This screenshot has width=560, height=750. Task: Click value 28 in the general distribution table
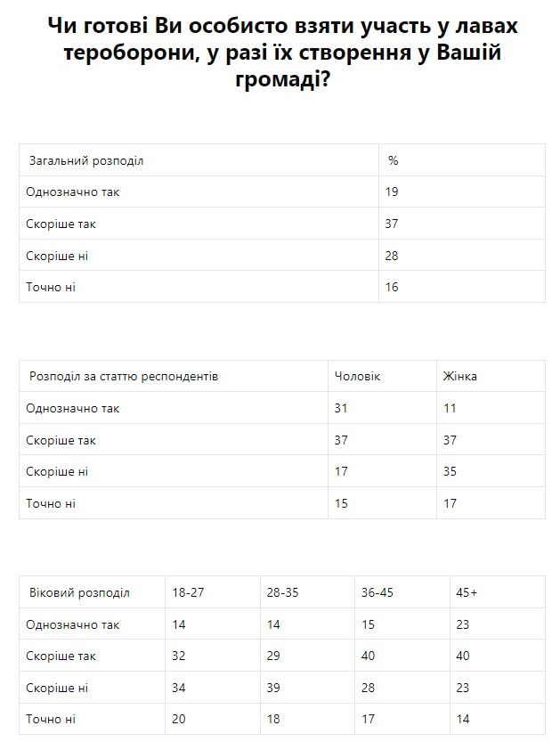[392, 256]
